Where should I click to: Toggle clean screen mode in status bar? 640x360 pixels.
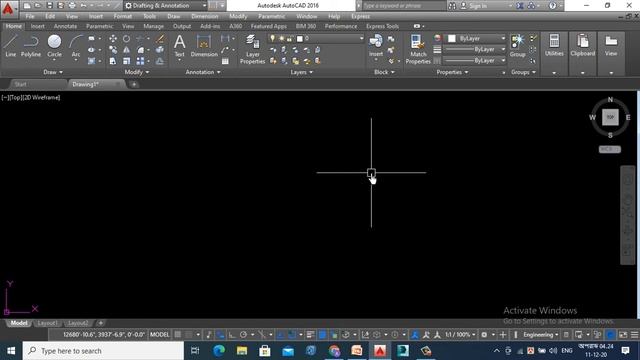click(623, 335)
